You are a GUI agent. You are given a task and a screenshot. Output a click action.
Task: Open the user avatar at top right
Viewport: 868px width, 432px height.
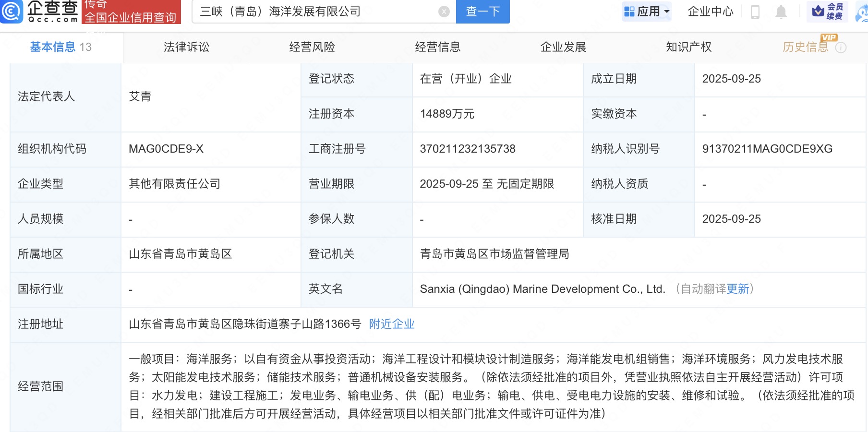(x=862, y=12)
